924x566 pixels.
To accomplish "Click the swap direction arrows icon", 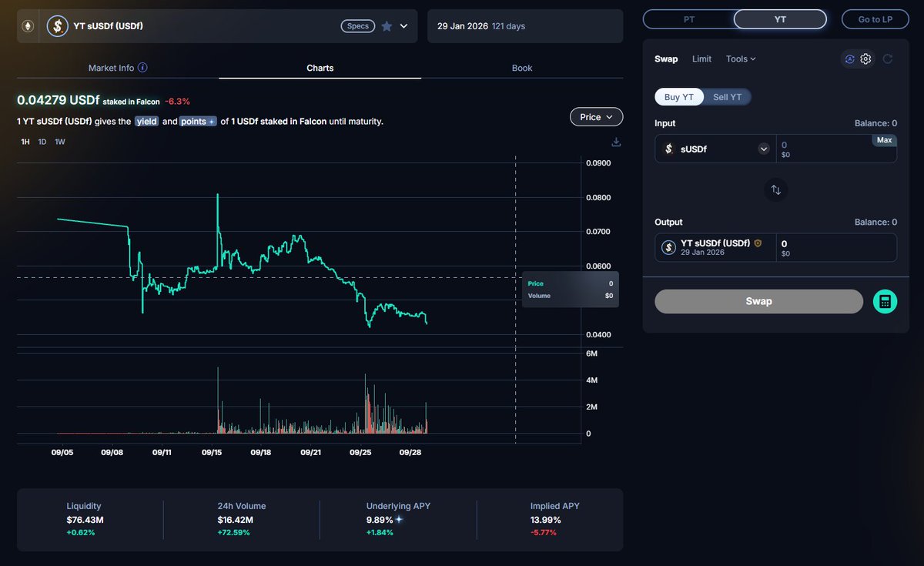I will (775, 189).
